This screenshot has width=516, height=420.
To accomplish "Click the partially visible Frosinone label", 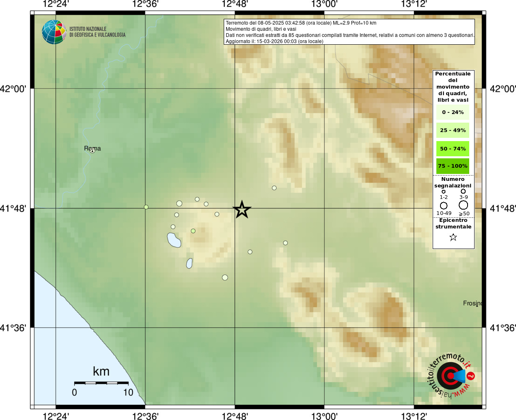I will (472, 303).
